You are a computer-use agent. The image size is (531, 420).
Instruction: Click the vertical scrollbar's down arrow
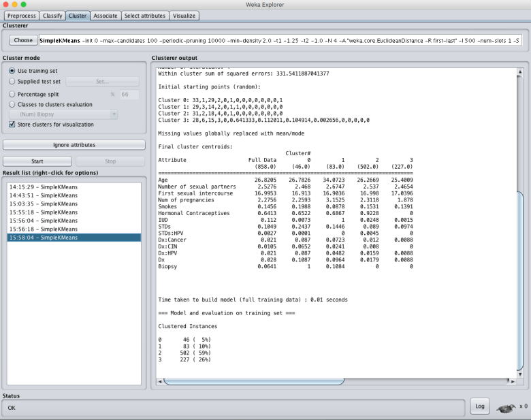tap(521, 374)
